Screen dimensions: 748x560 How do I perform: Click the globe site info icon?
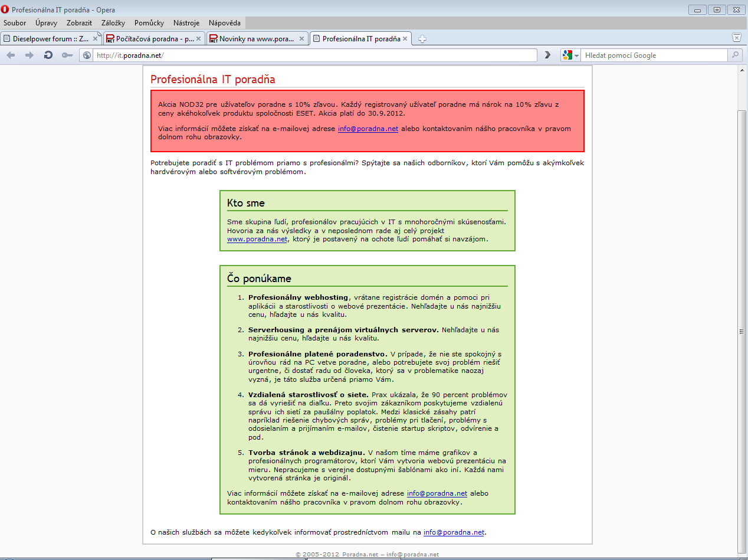pos(87,55)
